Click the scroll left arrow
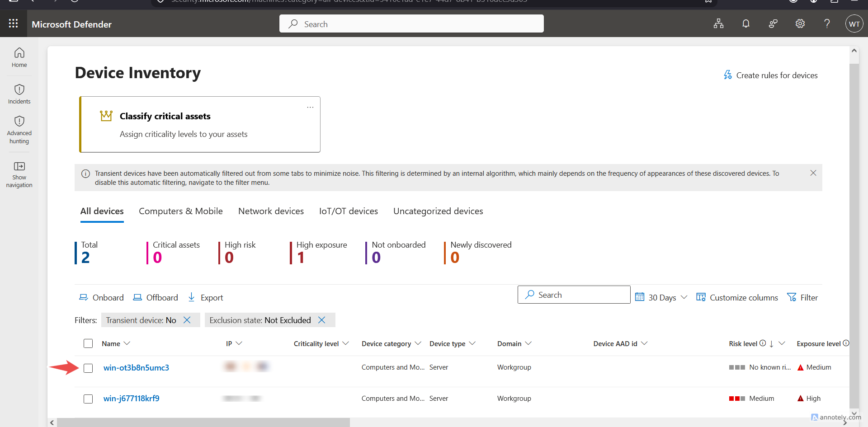 [x=52, y=422]
